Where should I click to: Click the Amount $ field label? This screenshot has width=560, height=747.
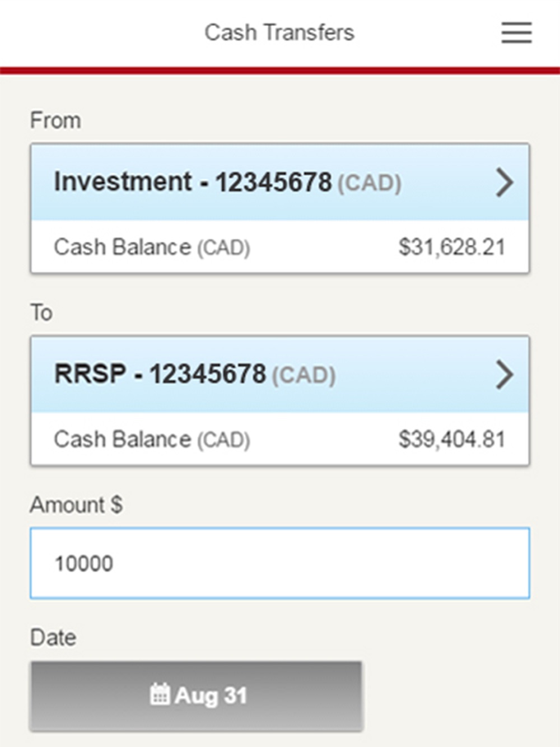(76, 505)
